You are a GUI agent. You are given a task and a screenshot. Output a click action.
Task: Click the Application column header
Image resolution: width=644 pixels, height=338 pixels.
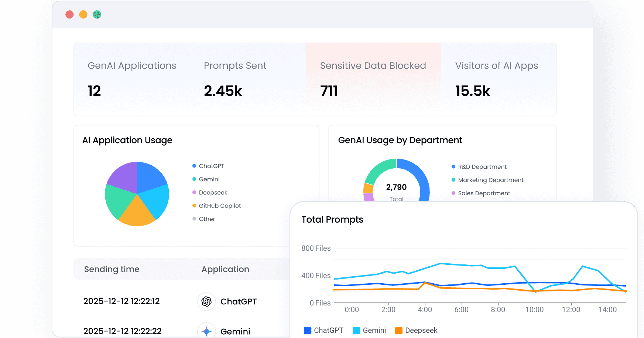pos(225,269)
